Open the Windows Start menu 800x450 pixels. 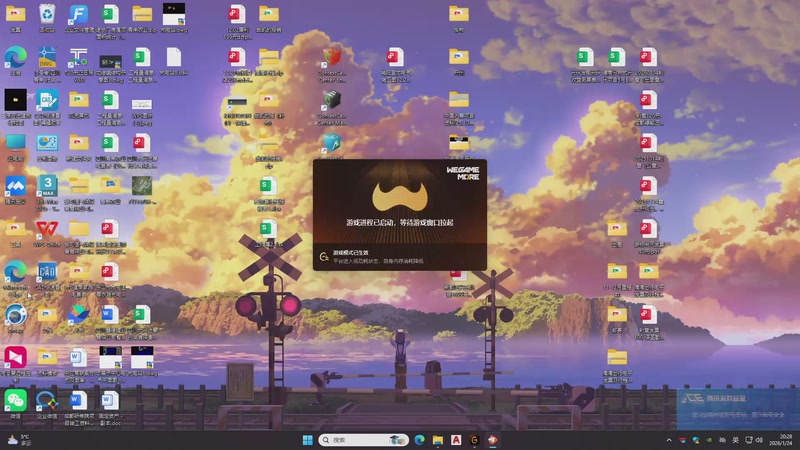coord(308,440)
